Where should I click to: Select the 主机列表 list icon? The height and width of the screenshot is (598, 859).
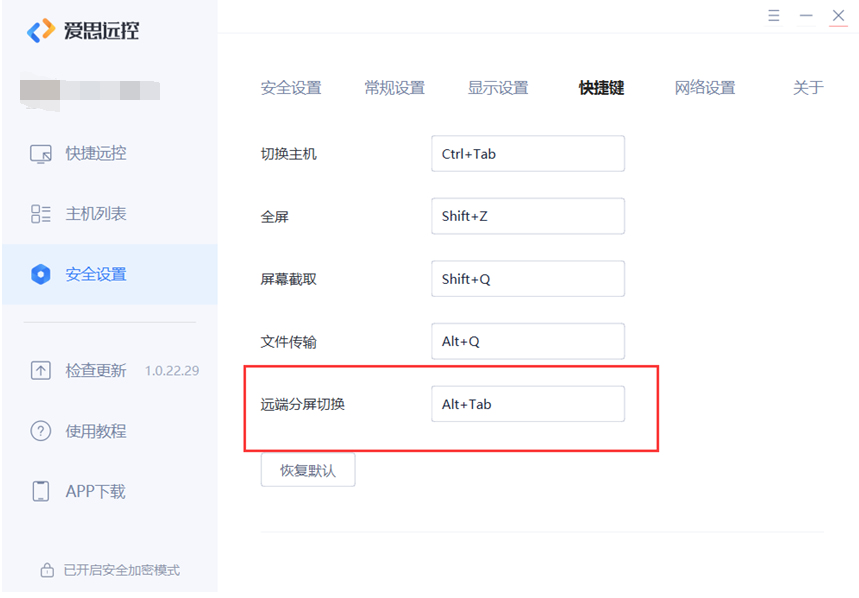[x=41, y=214]
